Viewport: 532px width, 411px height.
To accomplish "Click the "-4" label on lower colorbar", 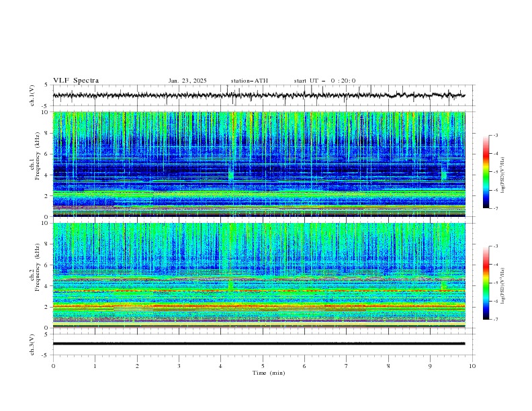I will [x=495, y=265].
